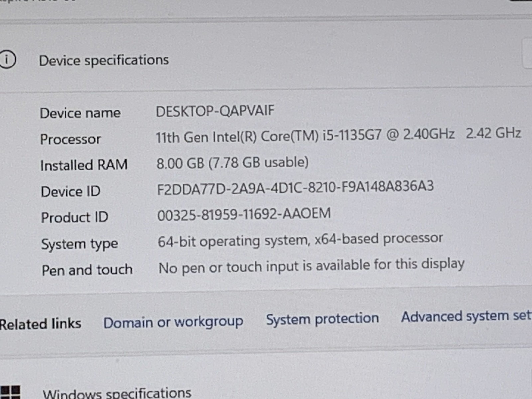Select the Device ID value F2DDA77D-2A9A-4D1C
This screenshot has width=532, height=399.
click(295, 187)
